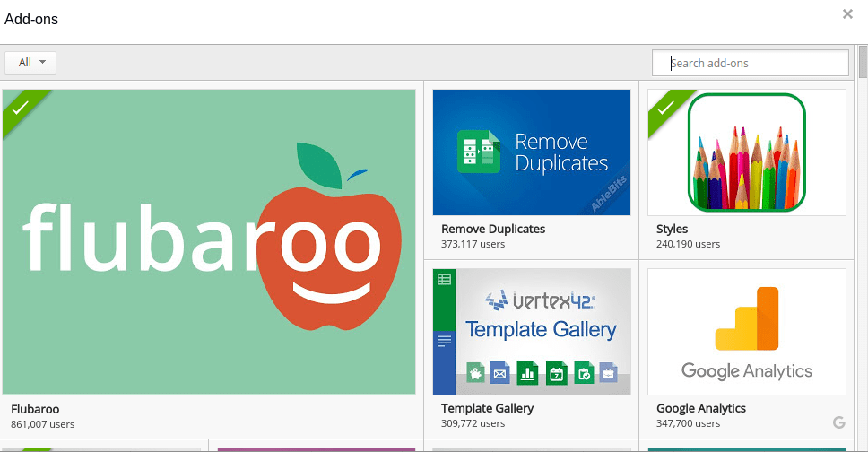Click the vertical scrollbar thumb

point(863,62)
